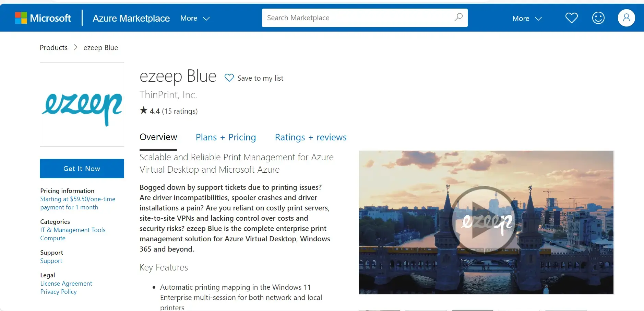This screenshot has height=311, width=644.
Task: Click inside the Search Marketplace field
Action: point(343,18)
